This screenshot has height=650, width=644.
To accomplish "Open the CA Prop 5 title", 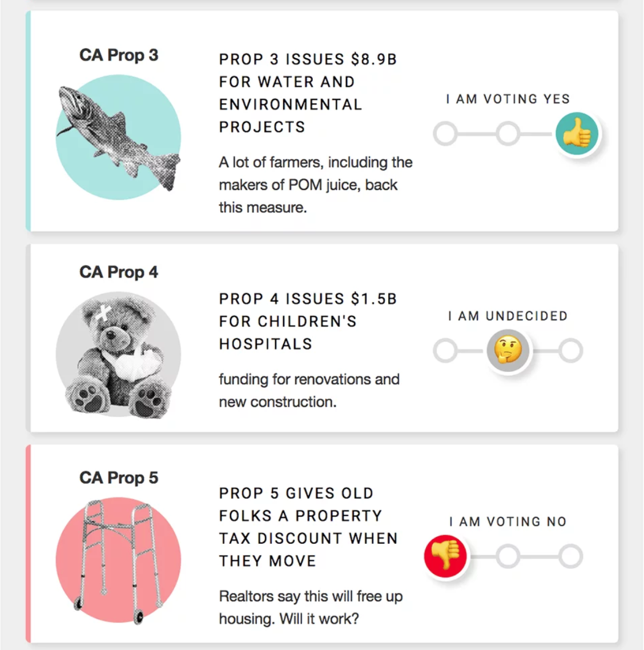I will (x=118, y=478).
